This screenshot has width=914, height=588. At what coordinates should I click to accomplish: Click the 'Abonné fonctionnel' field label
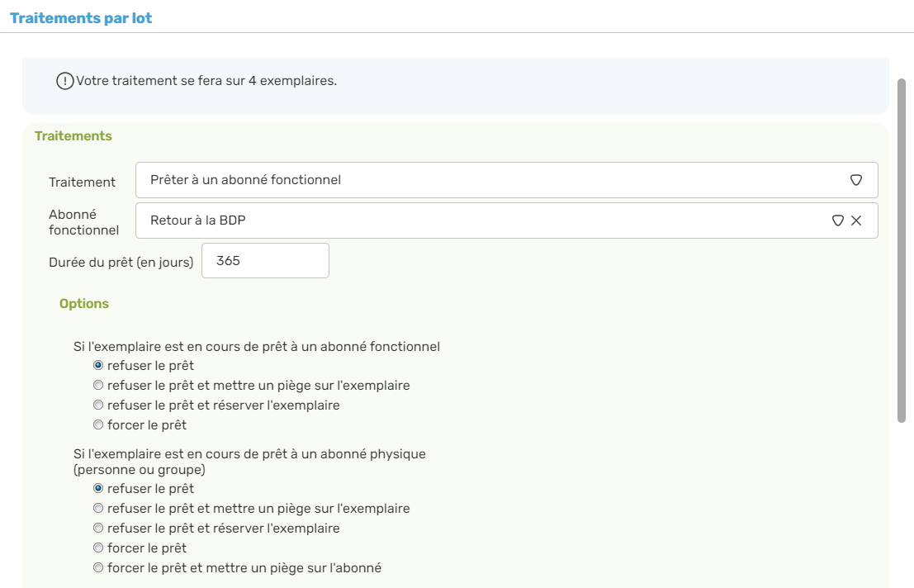point(84,222)
